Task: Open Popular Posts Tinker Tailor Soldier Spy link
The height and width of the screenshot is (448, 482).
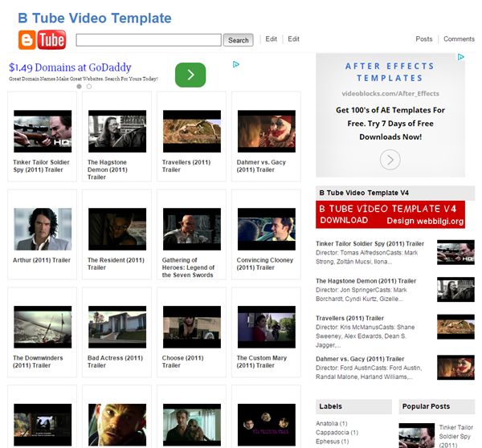Action: point(456,436)
